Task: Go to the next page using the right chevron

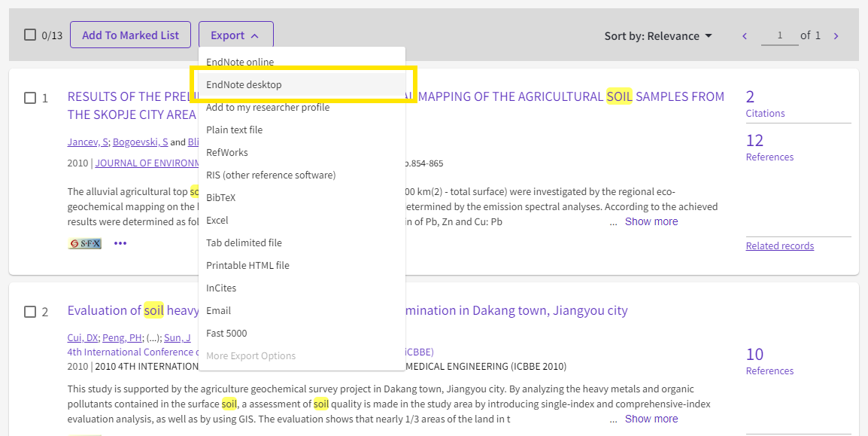Action: click(x=836, y=35)
